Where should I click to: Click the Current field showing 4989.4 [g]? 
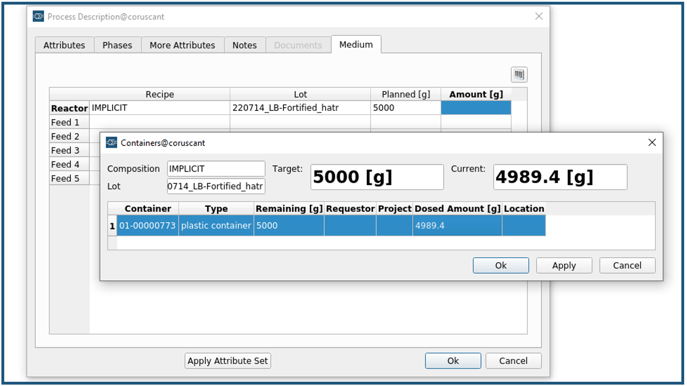(x=560, y=177)
